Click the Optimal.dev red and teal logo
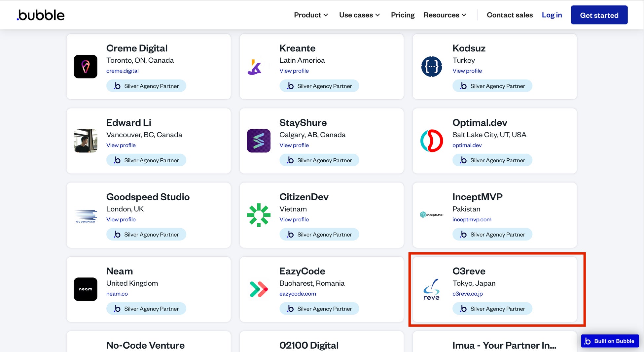The image size is (644, 352). [432, 141]
